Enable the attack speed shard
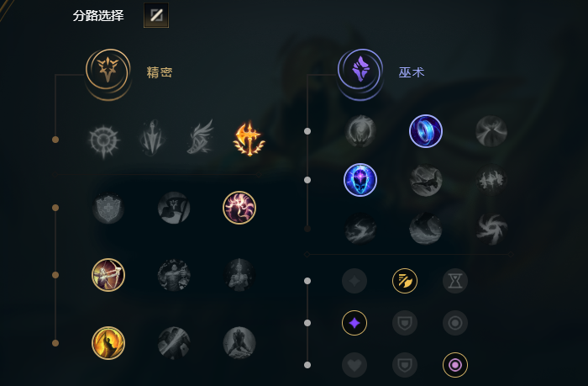This screenshot has height=386, width=588. coord(405,281)
